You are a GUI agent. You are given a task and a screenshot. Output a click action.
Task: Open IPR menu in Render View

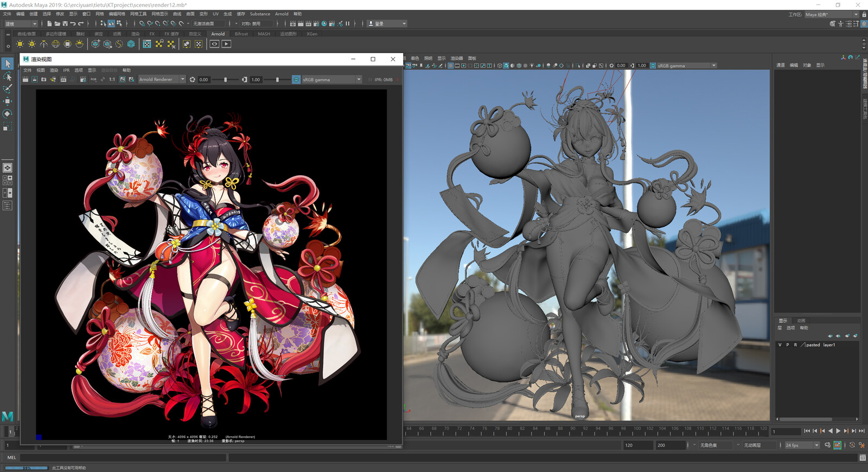[x=66, y=70]
